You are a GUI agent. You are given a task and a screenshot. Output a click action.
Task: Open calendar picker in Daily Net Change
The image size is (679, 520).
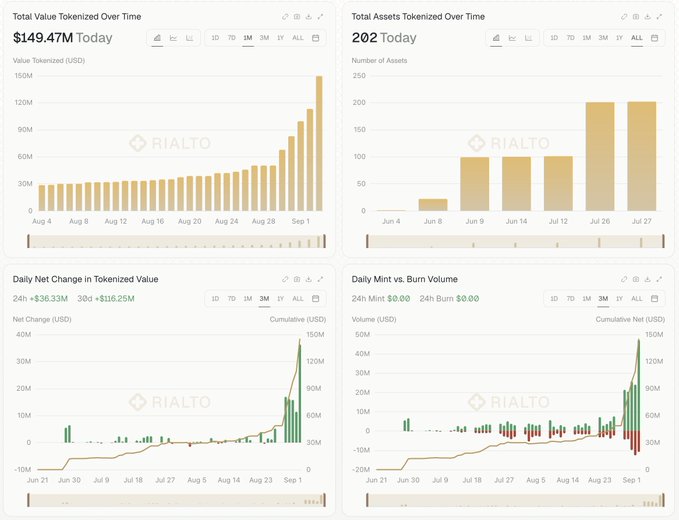pyautogui.click(x=316, y=299)
